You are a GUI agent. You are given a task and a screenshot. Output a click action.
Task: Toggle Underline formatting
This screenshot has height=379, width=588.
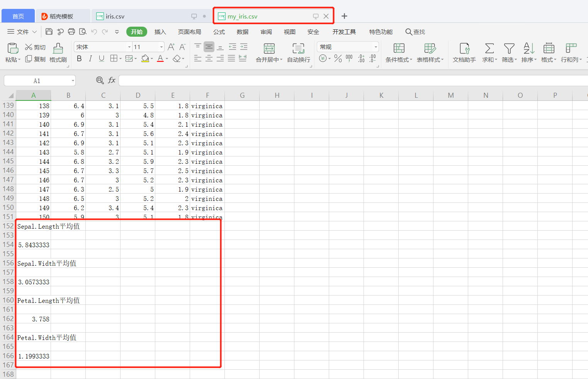pos(102,58)
